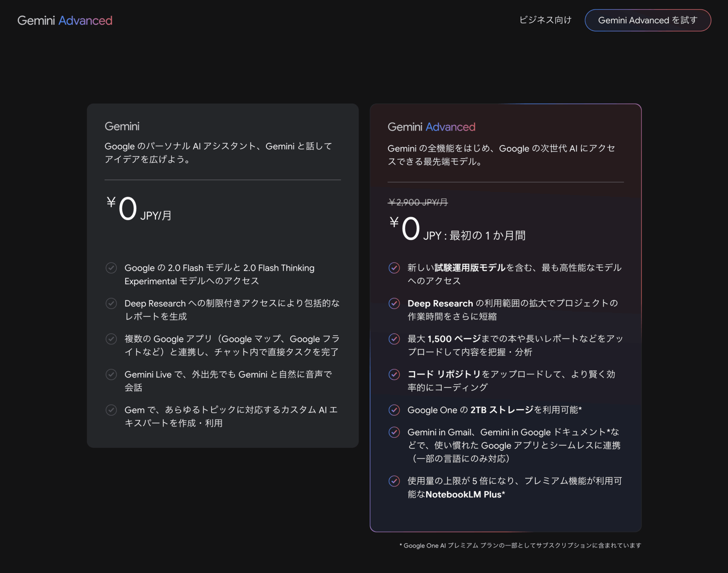Click checkmark icon beside 2TB ストレージ feature
Viewport: 728px width, 573px height.
coord(394,410)
